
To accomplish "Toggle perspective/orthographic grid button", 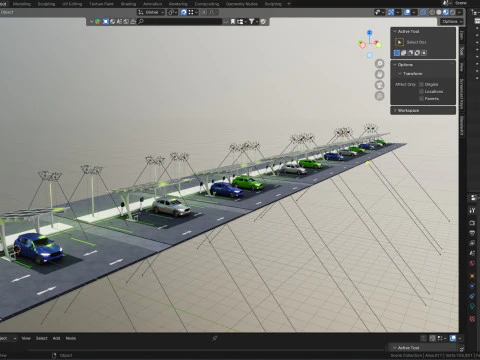I will coord(380,96).
